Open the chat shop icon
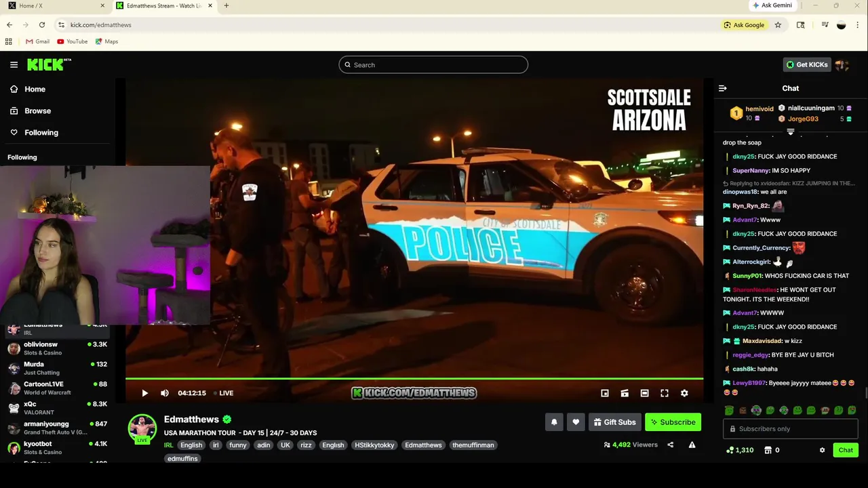The height and width of the screenshot is (488, 868). point(768,450)
